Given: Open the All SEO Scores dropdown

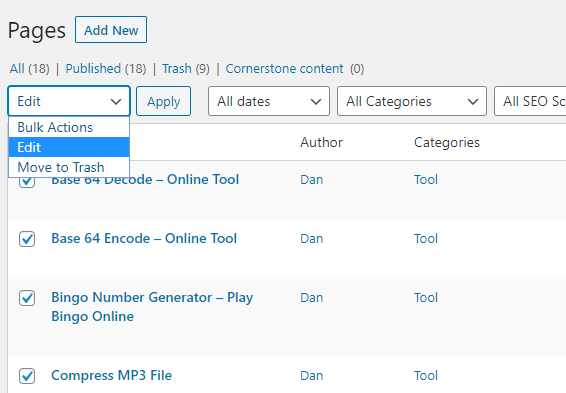Looking at the screenshot, I should pos(530,101).
